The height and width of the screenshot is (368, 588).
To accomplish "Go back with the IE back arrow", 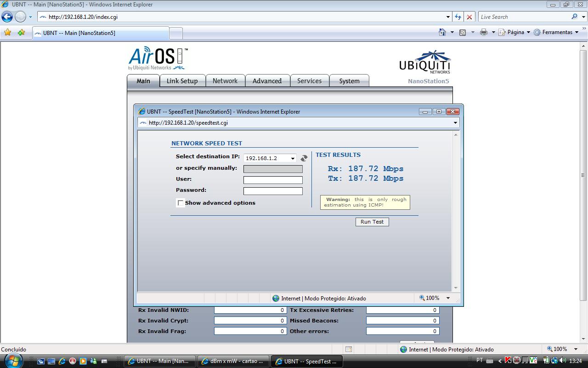I will [x=7, y=17].
